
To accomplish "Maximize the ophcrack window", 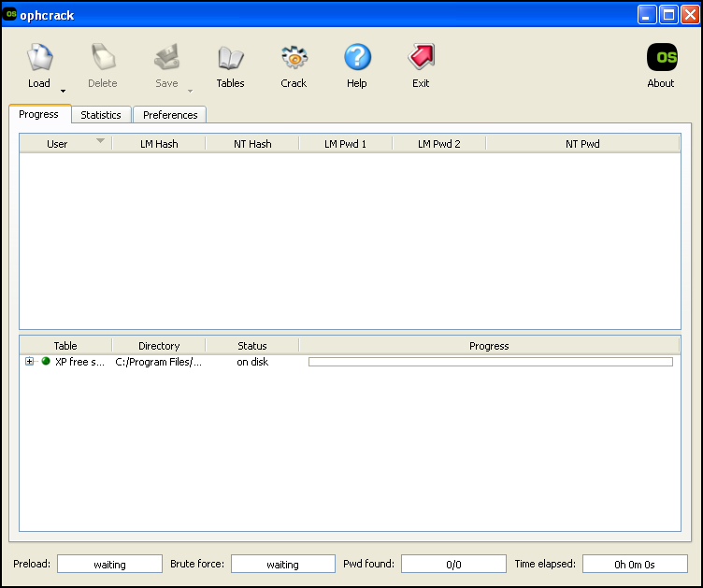I will (668, 15).
